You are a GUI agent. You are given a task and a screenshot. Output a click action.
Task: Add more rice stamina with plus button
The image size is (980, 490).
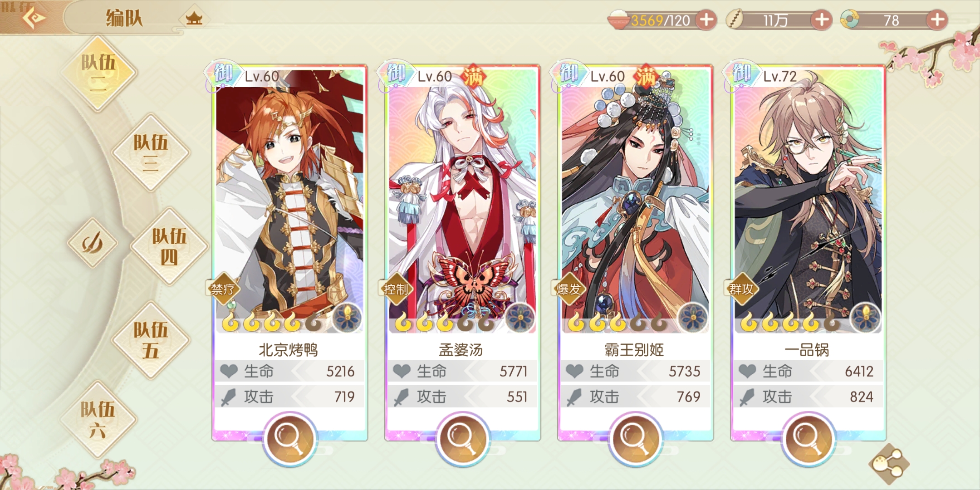706,20
